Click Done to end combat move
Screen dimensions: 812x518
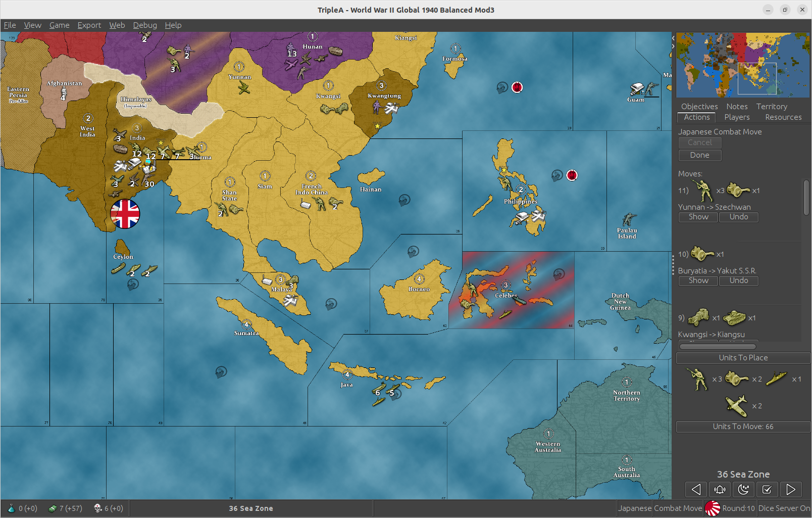tap(699, 155)
